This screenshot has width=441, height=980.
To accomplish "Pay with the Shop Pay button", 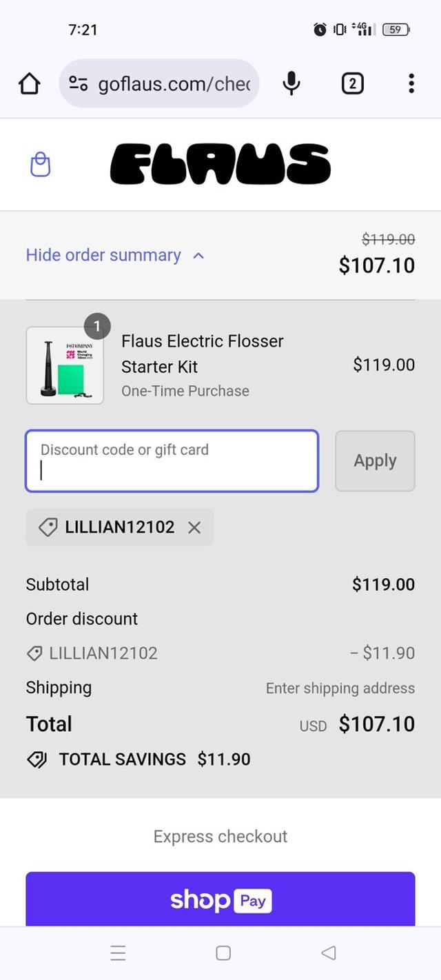I will [220, 899].
